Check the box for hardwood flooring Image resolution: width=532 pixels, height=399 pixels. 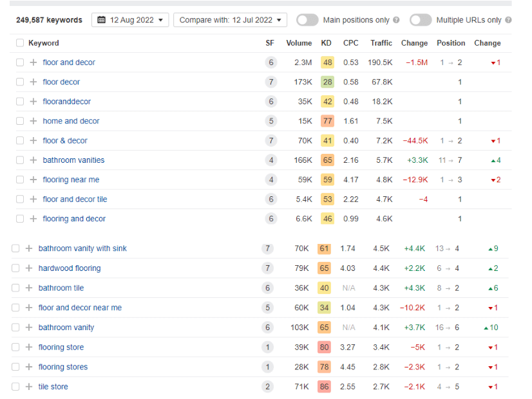(x=15, y=268)
